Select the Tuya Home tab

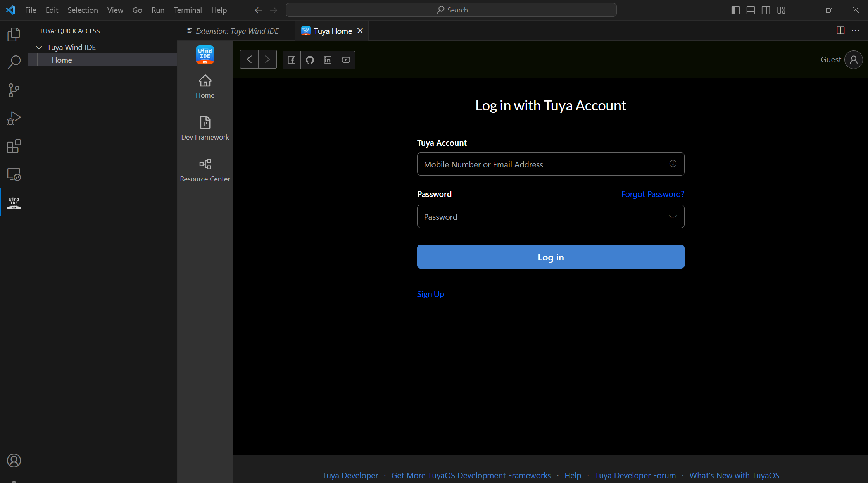[x=333, y=31]
